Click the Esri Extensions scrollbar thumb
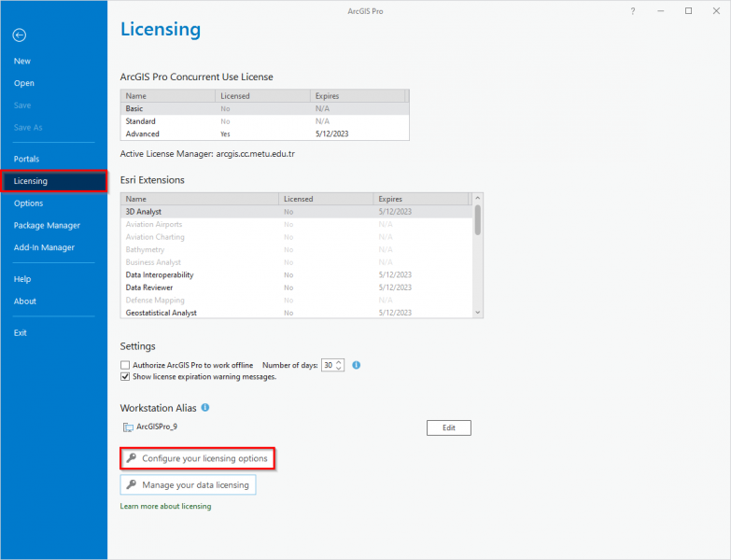Viewport: 731px width, 560px height. point(477,220)
